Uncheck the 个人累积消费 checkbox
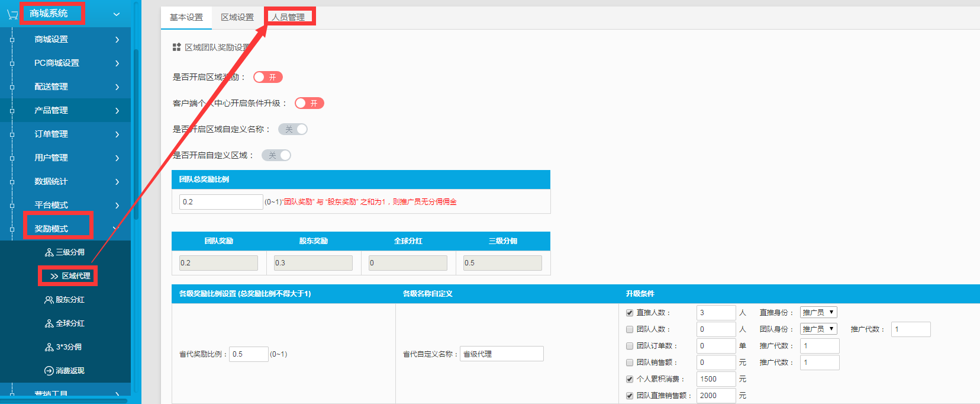The width and height of the screenshot is (980, 404). (x=630, y=379)
